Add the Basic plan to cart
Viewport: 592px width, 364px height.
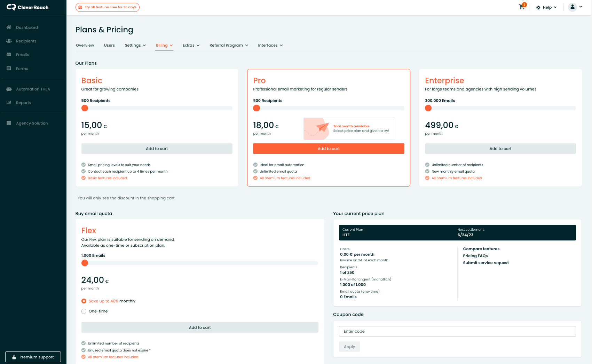157,149
